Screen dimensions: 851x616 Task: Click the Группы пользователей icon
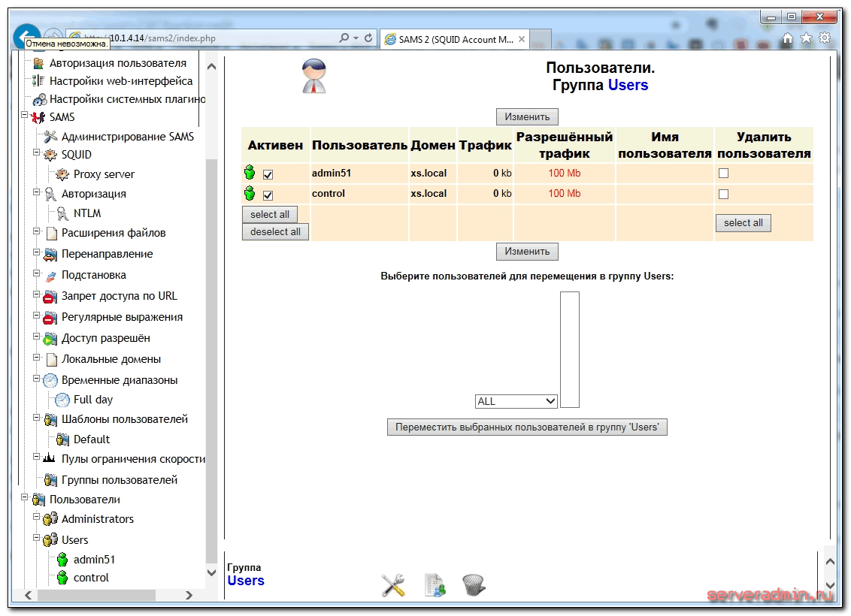pos(50,480)
